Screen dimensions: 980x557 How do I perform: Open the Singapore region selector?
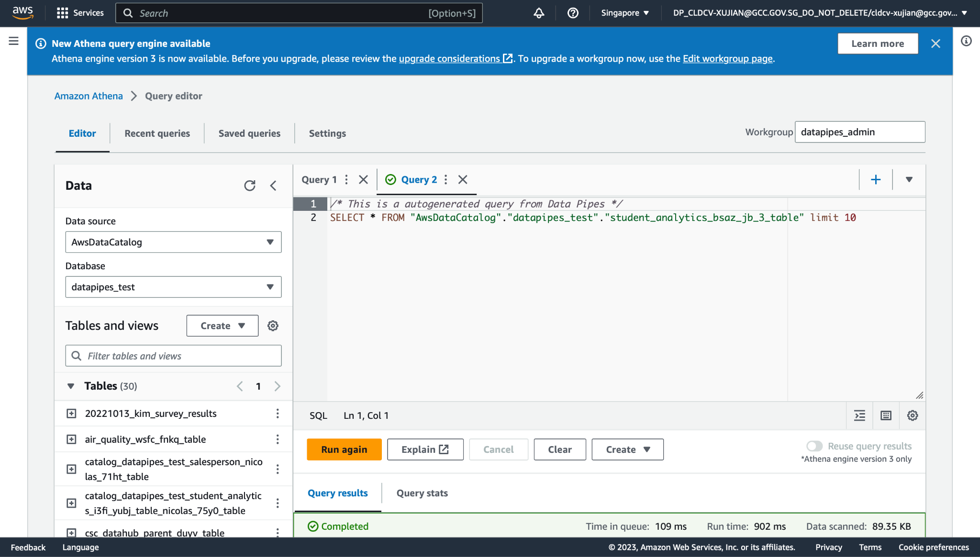[x=625, y=13]
